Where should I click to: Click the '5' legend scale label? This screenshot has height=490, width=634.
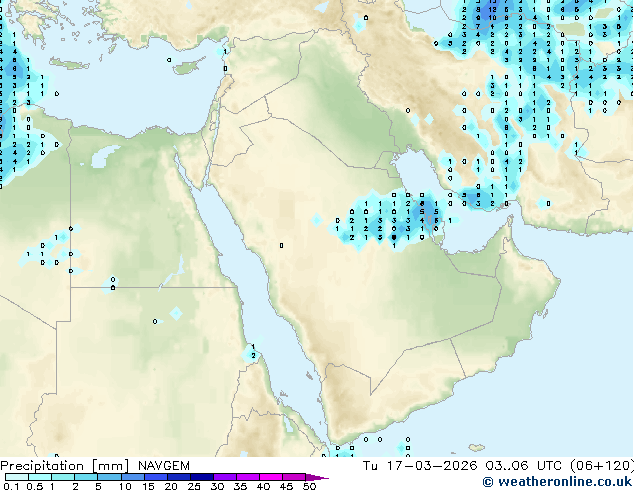click(x=98, y=486)
